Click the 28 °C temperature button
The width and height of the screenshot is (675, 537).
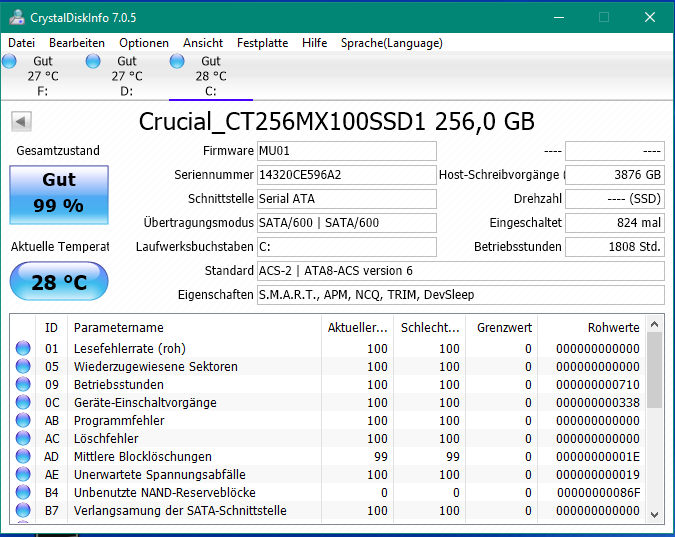(x=59, y=281)
